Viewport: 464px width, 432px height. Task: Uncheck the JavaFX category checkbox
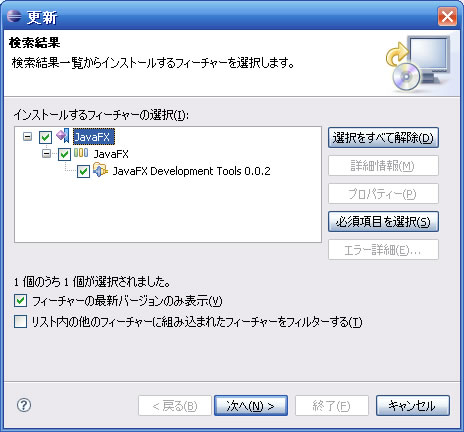click(x=64, y=154)
